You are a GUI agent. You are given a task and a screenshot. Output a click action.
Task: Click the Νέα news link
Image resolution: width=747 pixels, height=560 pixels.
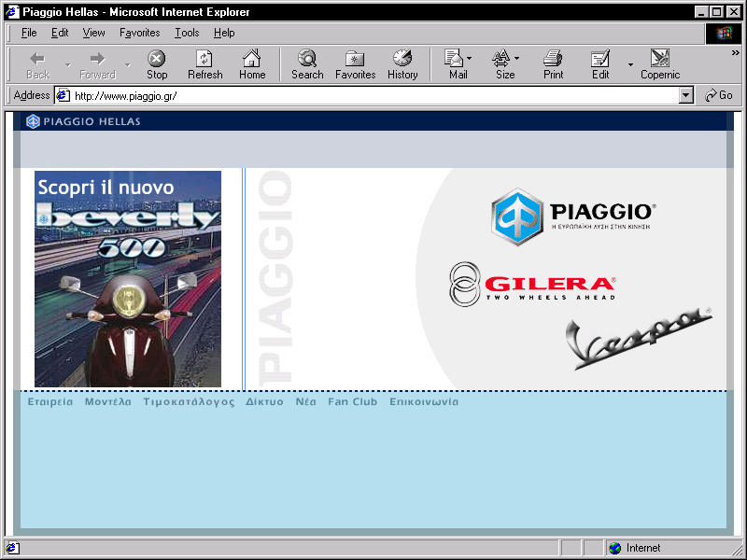point(306,401)
